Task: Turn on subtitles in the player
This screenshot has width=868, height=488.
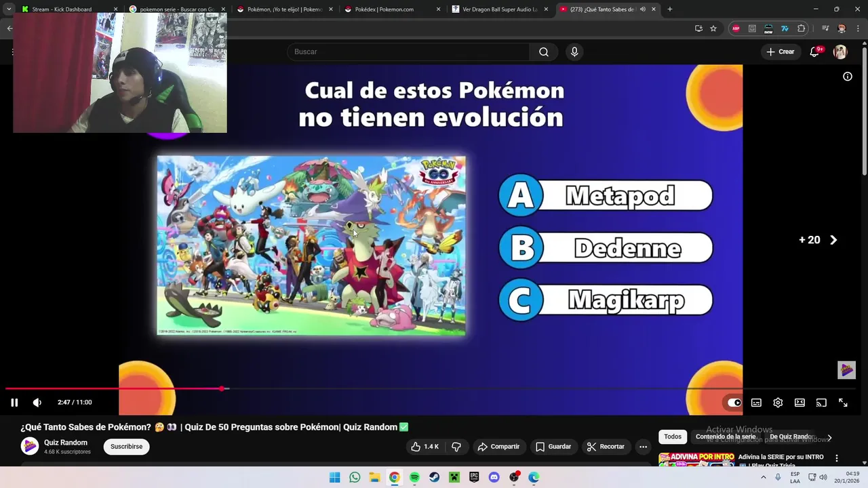Action: click(x=756, y=403)
